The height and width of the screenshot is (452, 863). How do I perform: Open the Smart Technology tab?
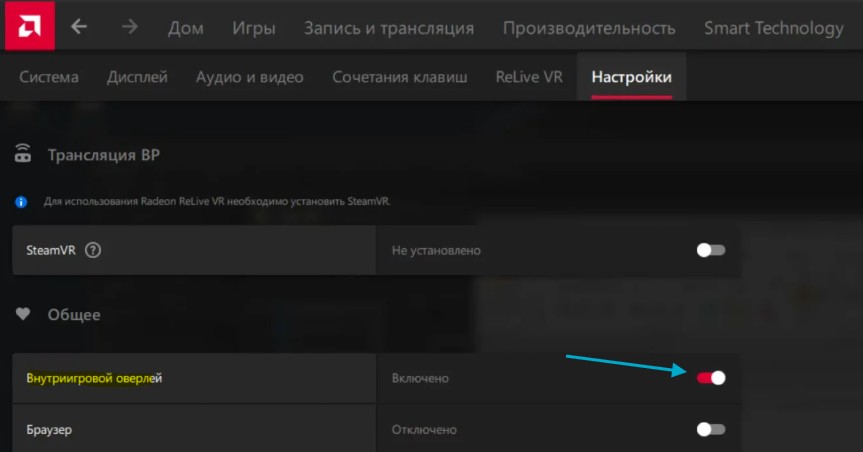pos(773,28)
